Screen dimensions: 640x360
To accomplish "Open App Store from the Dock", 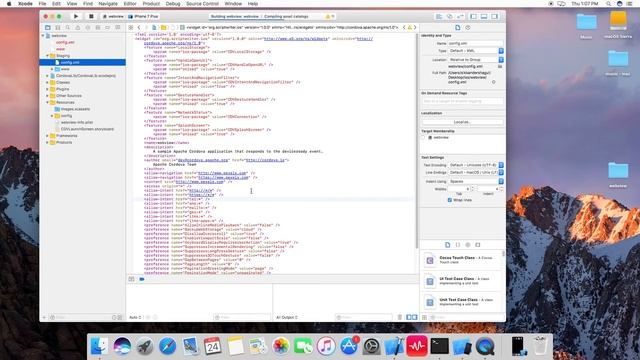I will pos(349,346).
